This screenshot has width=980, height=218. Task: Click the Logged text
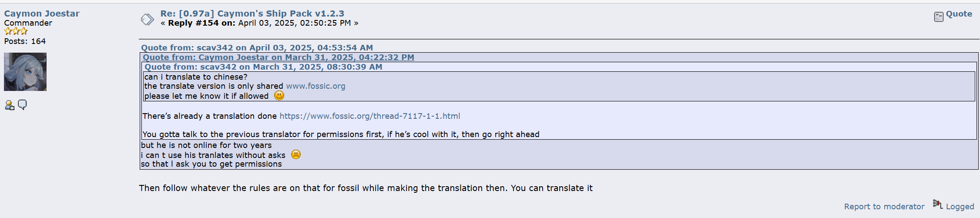point(960,207)
